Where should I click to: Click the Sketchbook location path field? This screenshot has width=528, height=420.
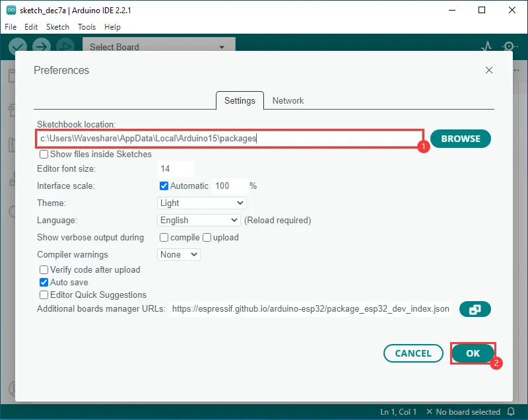coord(229,139)
